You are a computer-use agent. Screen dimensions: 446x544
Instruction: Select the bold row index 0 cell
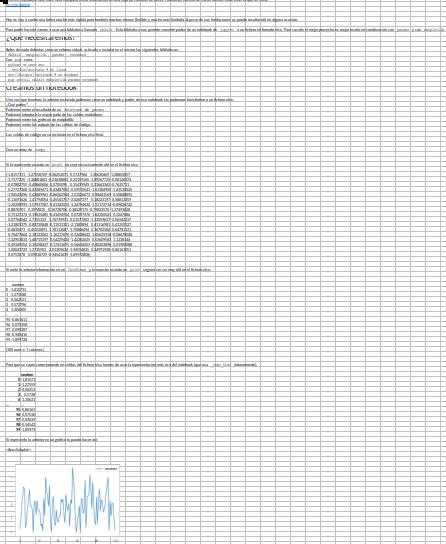tap(19, 380)
